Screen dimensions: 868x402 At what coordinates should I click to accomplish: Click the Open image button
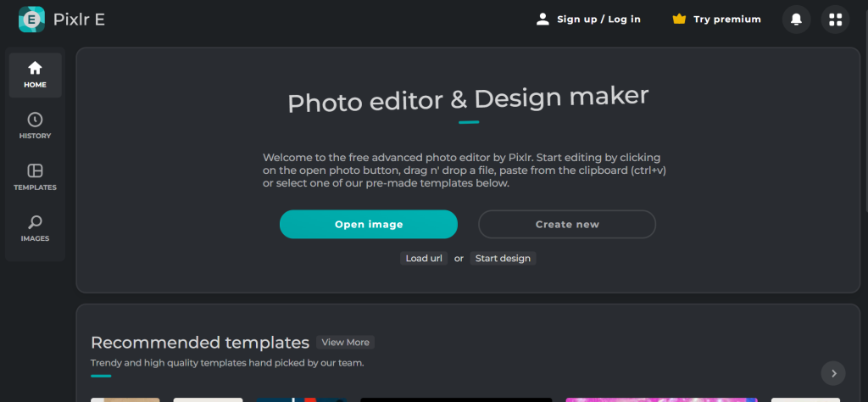coord(369,224)
